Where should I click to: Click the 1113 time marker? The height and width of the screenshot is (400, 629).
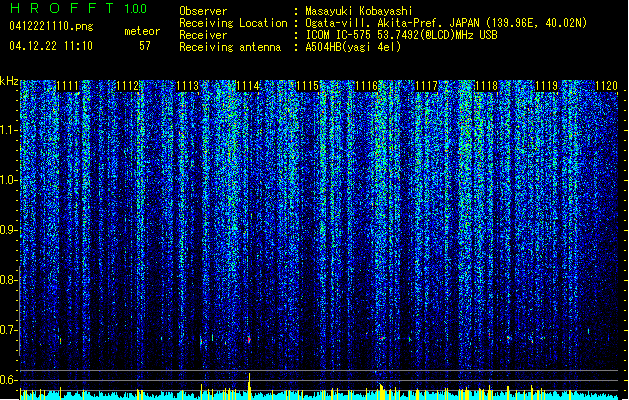pos(187,86)
